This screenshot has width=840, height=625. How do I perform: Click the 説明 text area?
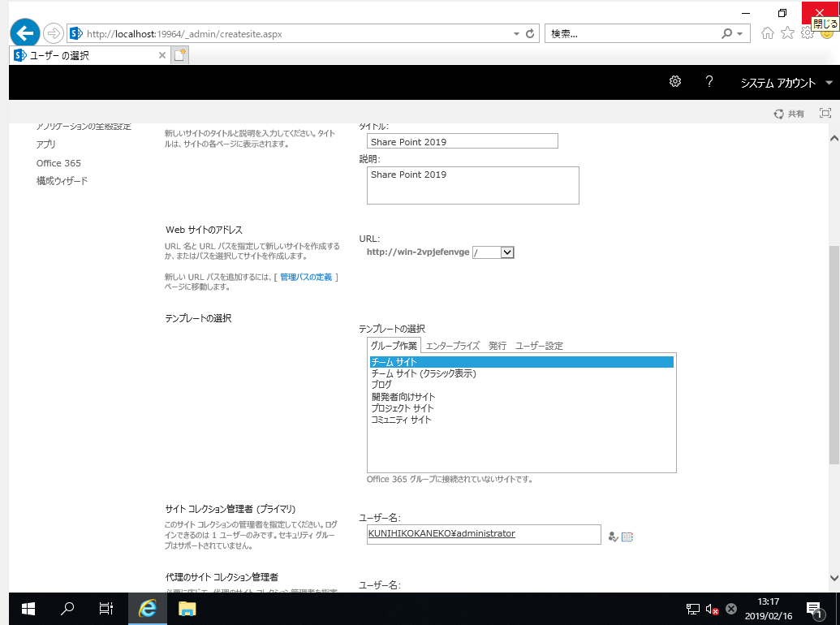[473, 185]
